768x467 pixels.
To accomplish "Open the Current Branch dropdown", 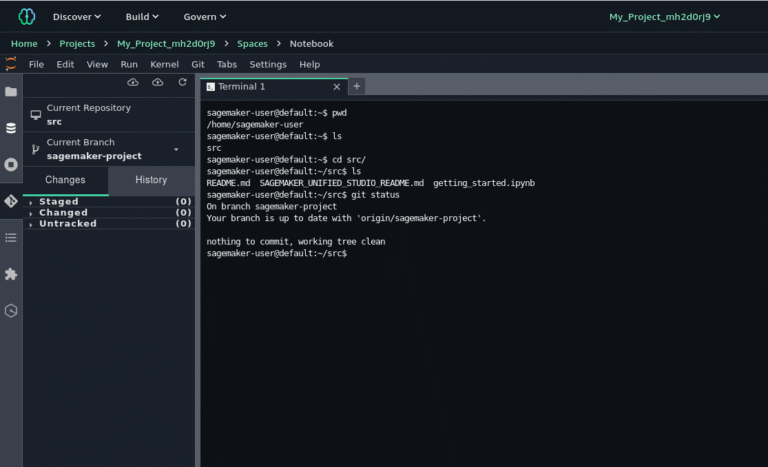I will pos(177,149).
